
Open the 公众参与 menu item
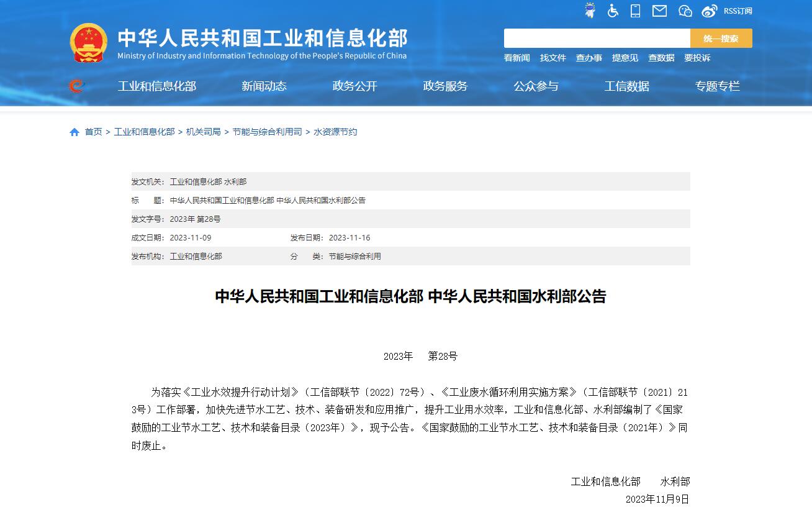click(x=536, y=86)
